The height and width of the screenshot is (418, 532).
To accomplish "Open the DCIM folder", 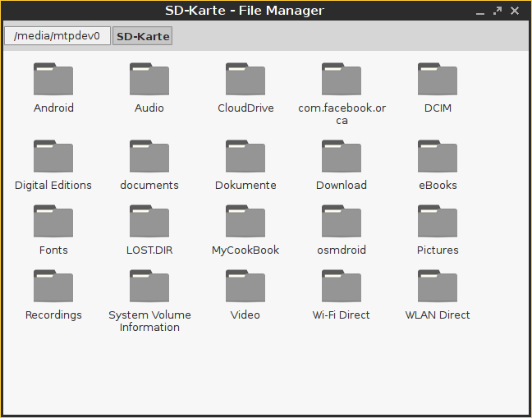I will pyautogui.click(x=438, y=80).
